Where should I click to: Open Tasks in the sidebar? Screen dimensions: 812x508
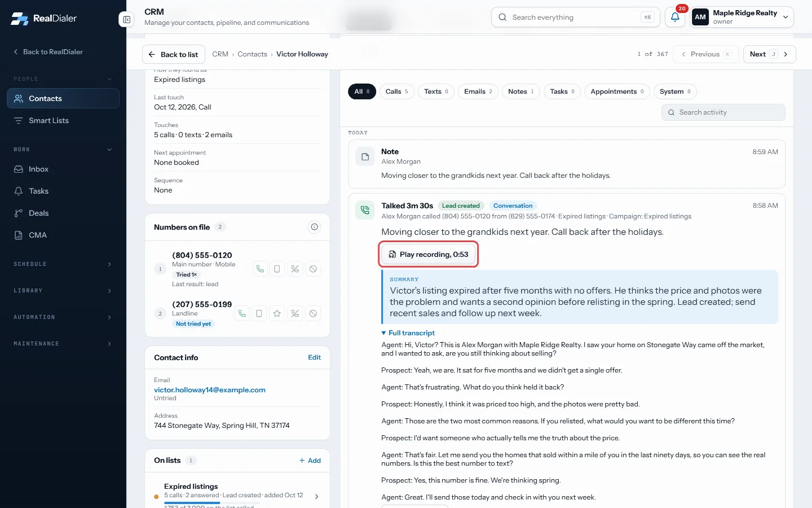63,191
